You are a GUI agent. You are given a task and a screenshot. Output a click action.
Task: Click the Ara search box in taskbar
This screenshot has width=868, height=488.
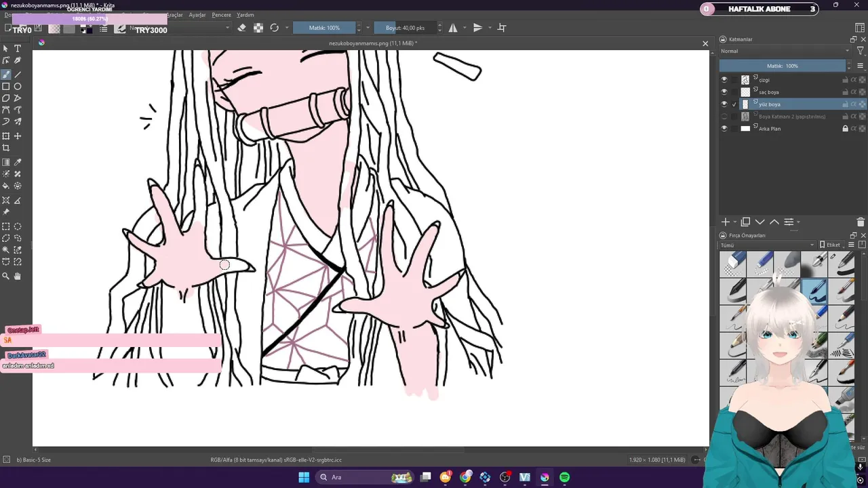[366, 477]
